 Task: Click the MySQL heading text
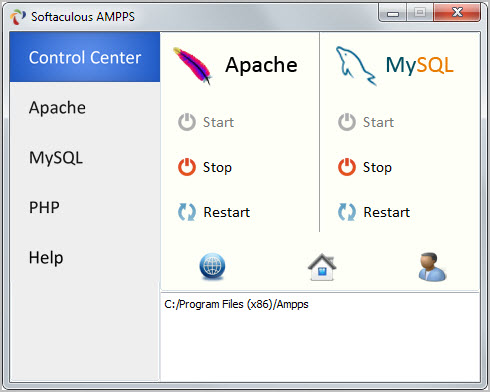(x=419, y=65)
